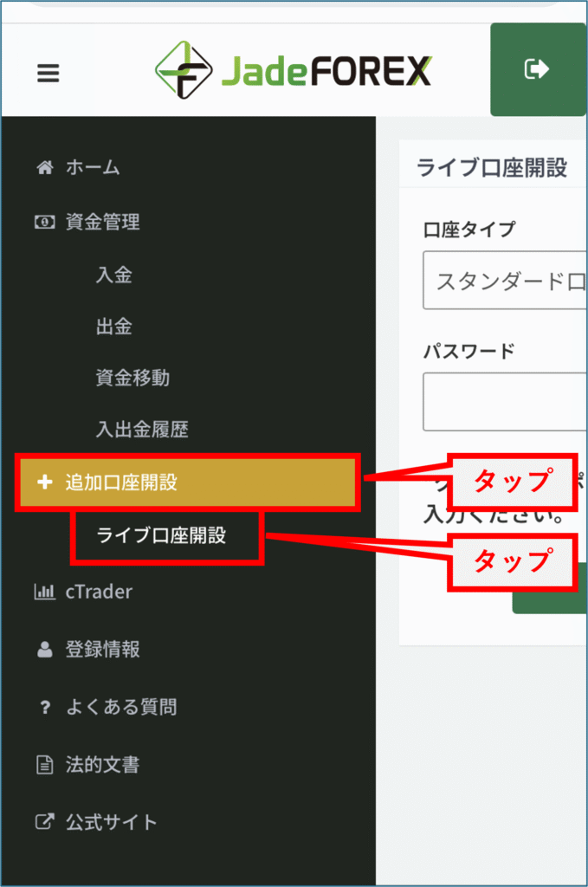The height and width of the screenshot is (887, 588).
Task: Open 資金移動 menu item
Action: tap(132, 378)
